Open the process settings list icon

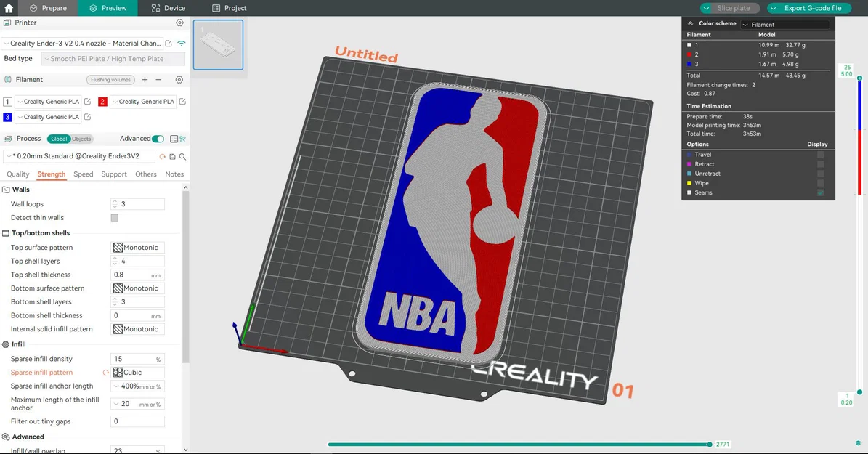point(174,139)
